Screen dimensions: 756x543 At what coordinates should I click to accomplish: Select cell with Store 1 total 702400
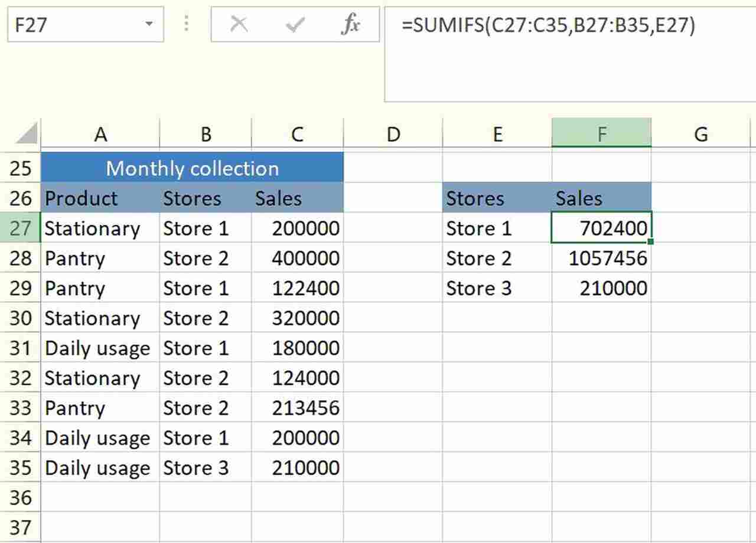point(601,228)
